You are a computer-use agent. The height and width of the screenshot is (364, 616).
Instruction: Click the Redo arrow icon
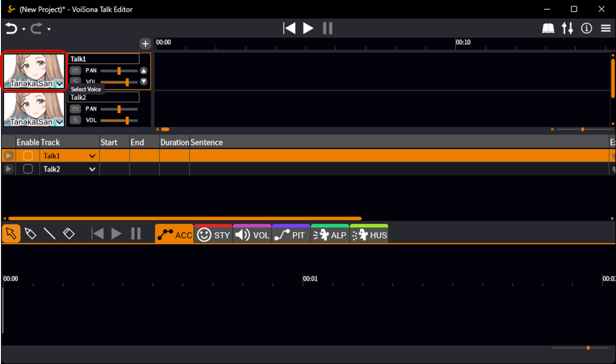[x=37, y=29]
